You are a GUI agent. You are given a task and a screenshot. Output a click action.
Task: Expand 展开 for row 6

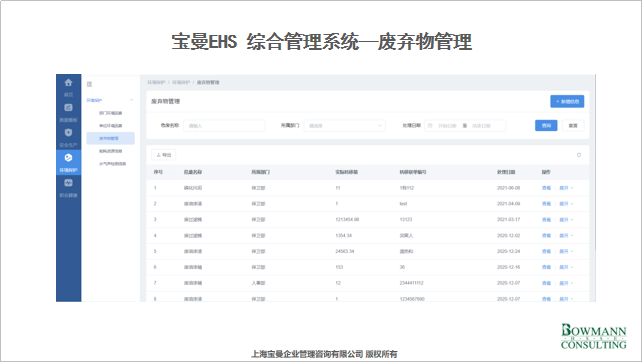pyautogui.click(x=566, y=267)
